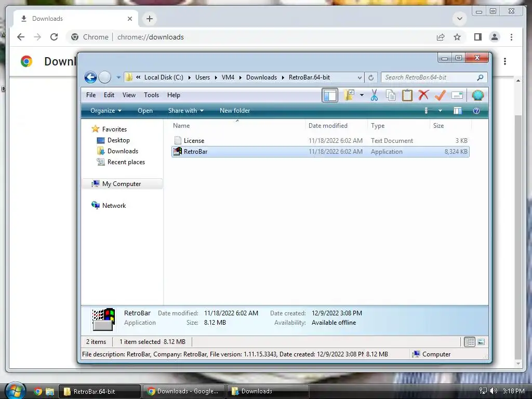Select Network in the navigation pane

point(114,205)
